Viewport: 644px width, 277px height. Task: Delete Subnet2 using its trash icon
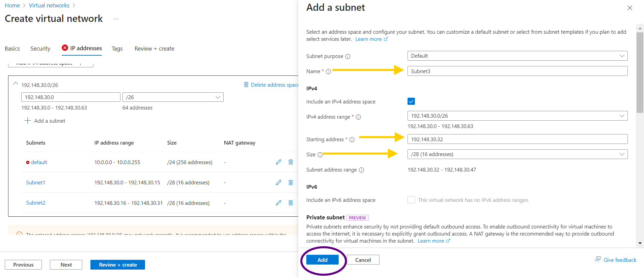(290, 203)
